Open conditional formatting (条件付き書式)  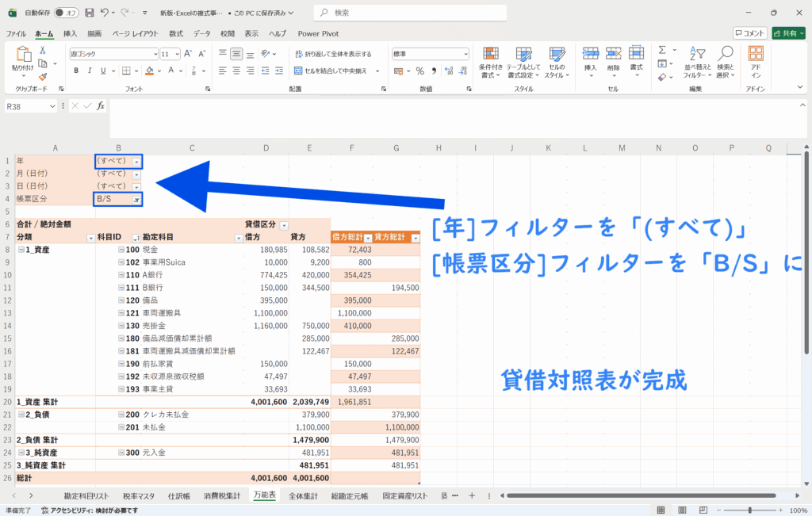(491, 60)
